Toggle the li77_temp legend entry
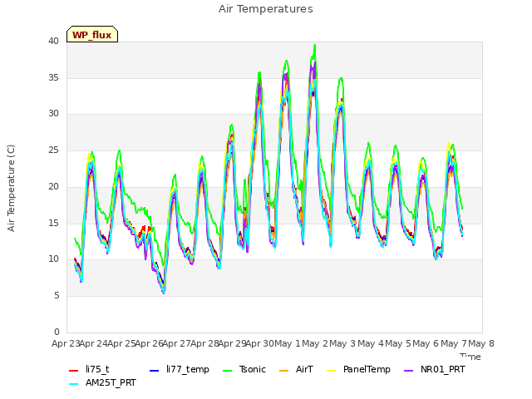The image size is (532, 399). click(x=180, y=369)
